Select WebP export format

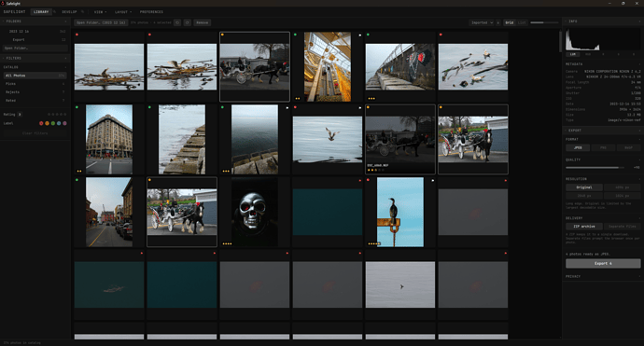[x=628, y=147]
